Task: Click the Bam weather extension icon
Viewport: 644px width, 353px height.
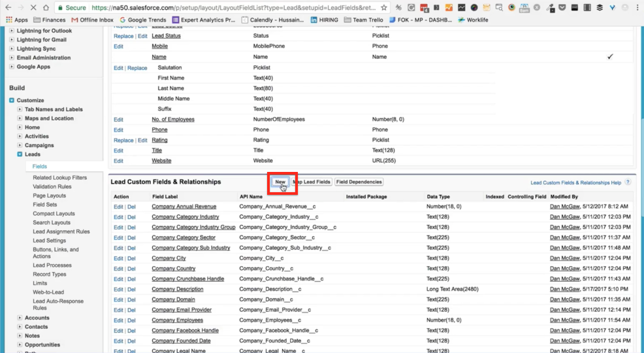Action: [x=524, y=7]
